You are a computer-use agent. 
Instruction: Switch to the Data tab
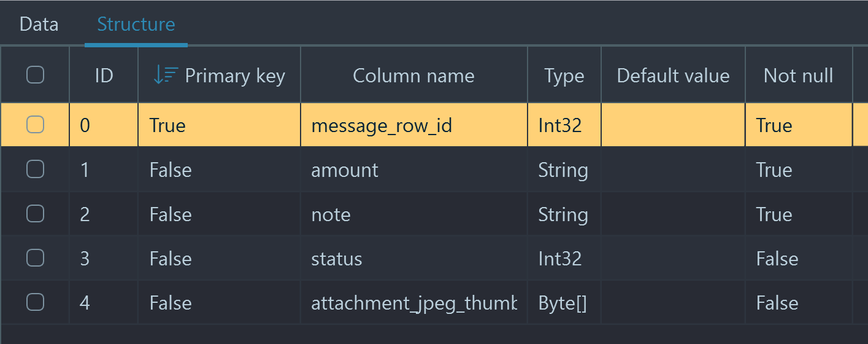click(x=39, y=25)
